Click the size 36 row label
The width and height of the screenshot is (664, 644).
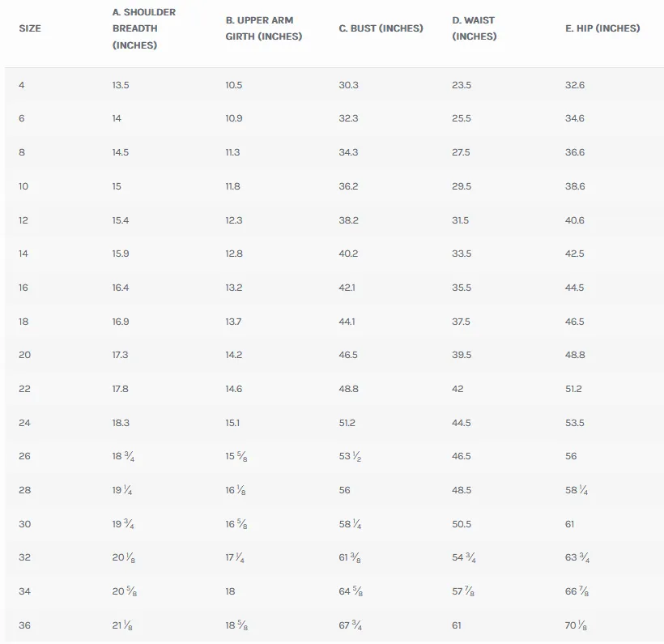24,625
